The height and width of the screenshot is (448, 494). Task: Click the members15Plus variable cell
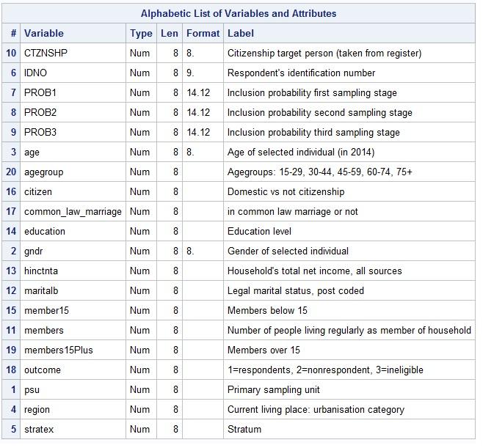[x=73, y=350]
